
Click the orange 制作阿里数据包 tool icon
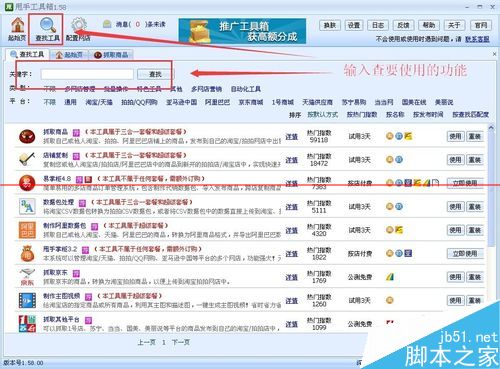(x=27, y=230)
